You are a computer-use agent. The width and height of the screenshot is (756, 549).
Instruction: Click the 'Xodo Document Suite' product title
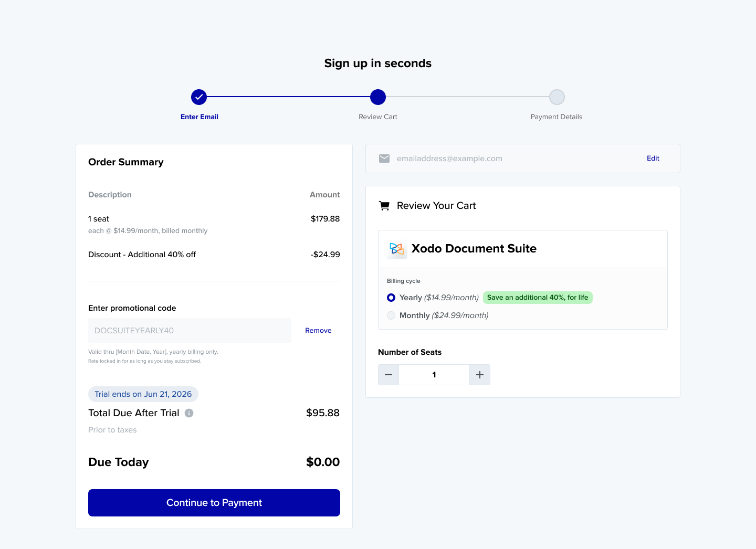tap(474, 249)
